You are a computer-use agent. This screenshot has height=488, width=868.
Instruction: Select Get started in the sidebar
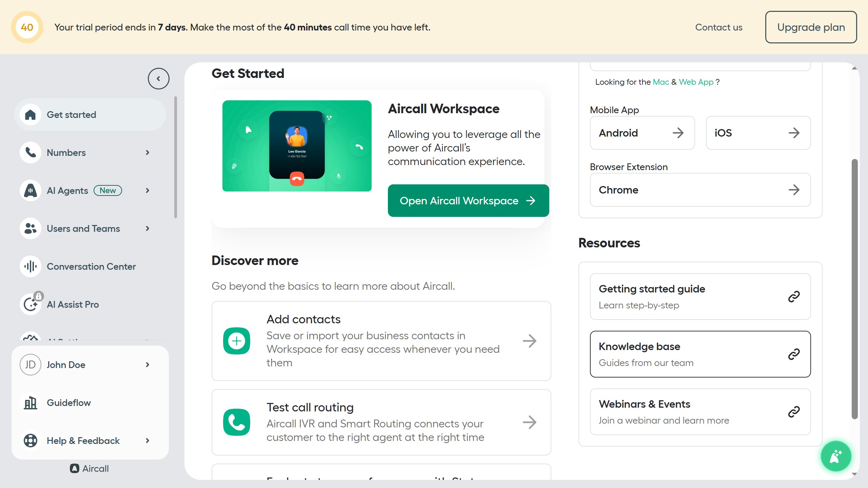(90, 115)
